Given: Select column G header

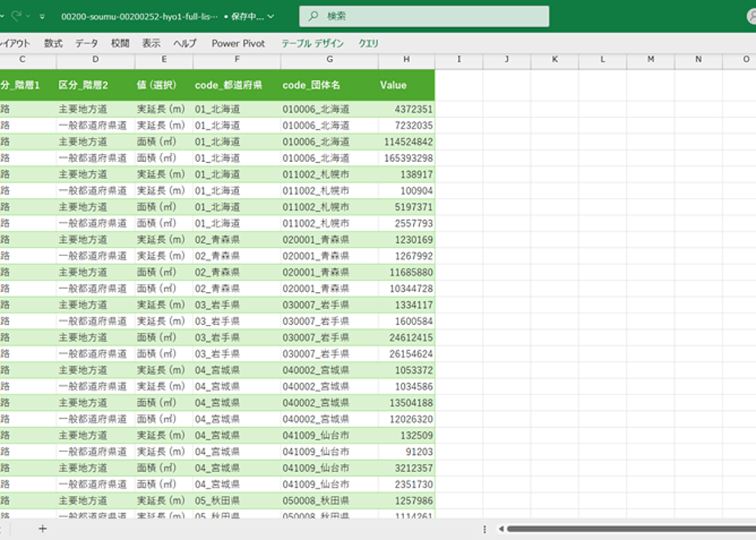Looking at the screenshot, I should coord(329,59).
